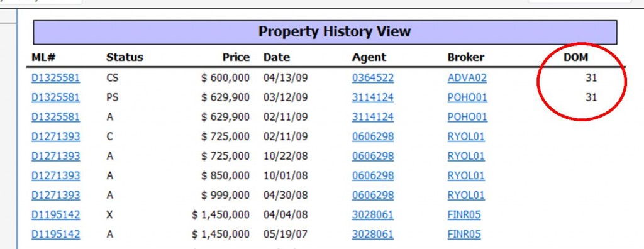Viewport: 644px width, 249px height.
Task: Click ML# D1325581 on the $629,900 status A row
Action: [55, 117]
